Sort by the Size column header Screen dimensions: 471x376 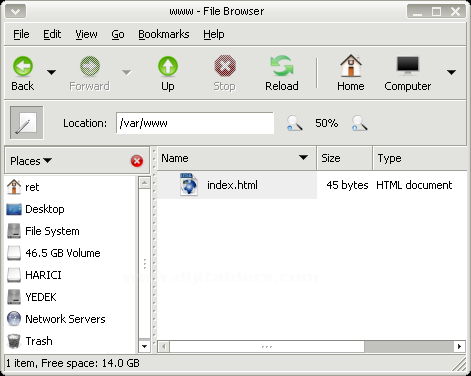[x=344, y=158]
